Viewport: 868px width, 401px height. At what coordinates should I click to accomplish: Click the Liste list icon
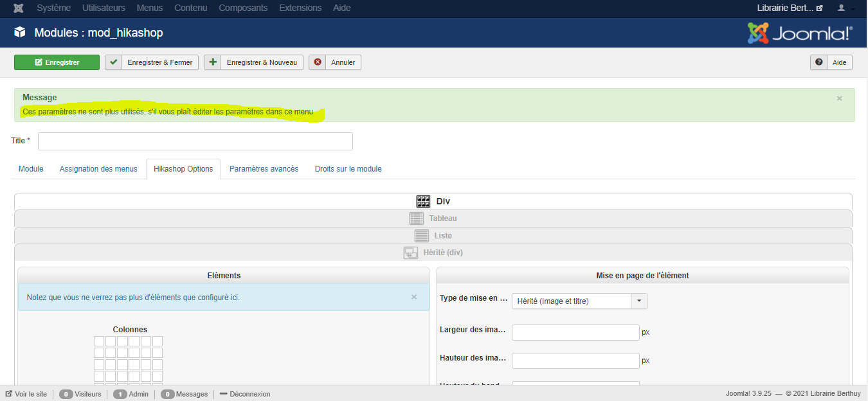(421, 236)
